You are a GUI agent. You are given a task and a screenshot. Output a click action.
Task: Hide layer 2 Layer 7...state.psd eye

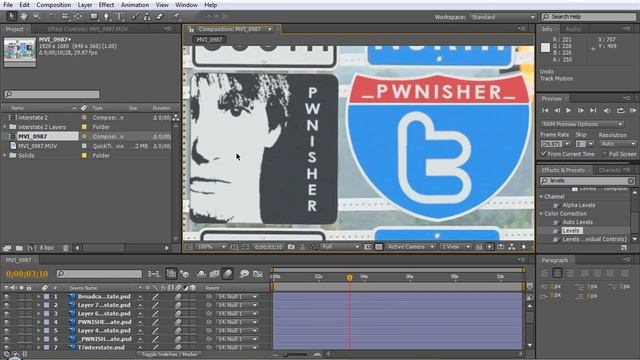(7, 305)
